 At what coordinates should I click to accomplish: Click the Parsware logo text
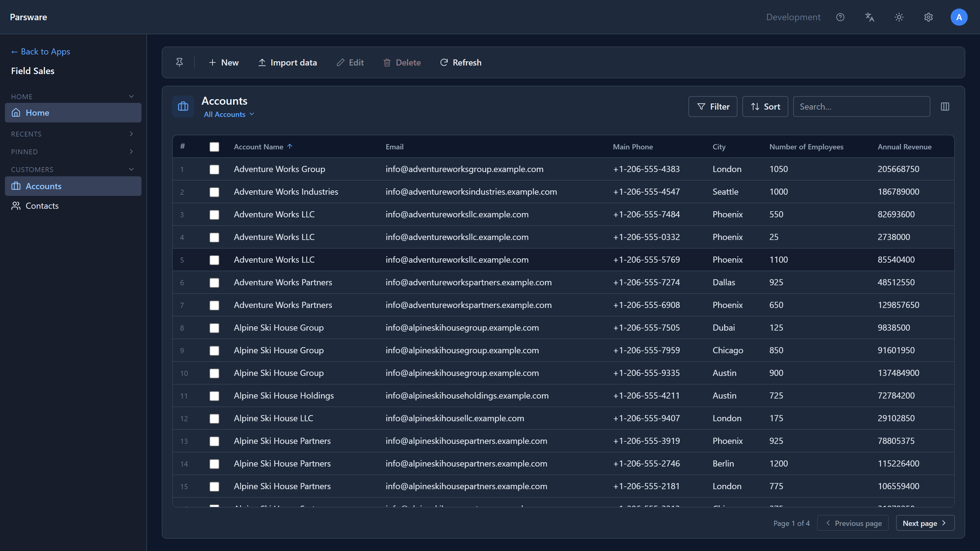point(28,17)
